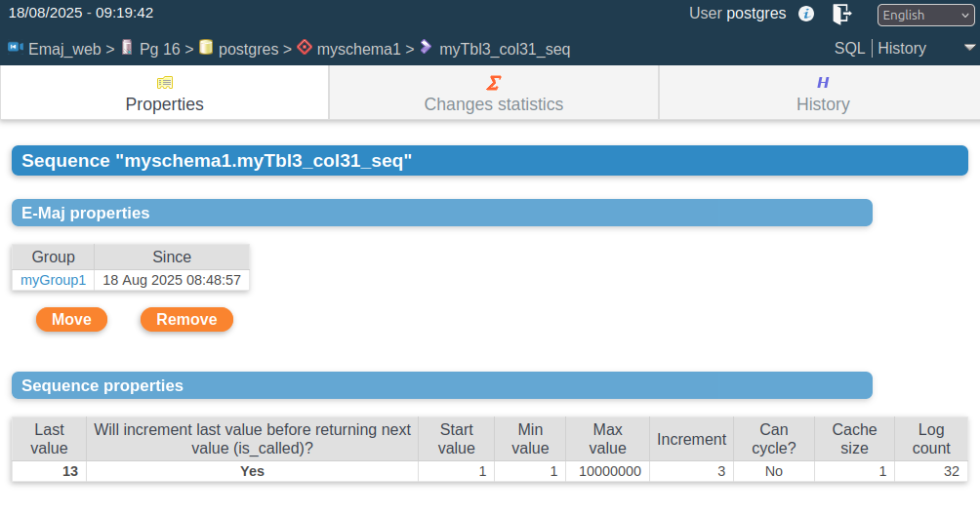This screenshot has height=515, width=980.
Task: Open the info icon next to User postgres
Action: pyautogui.click(x=806, y=14)
